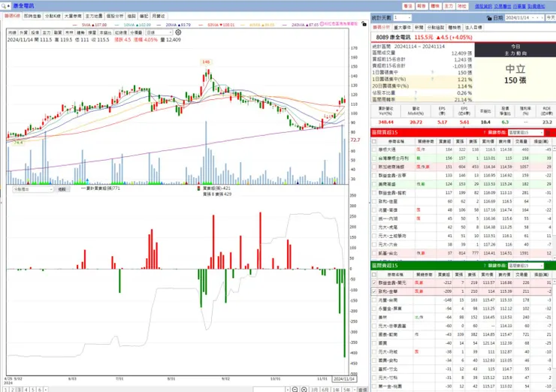Viewport: 556px width, 392px height.
Task: Open the 重大事件 tab in the right panel
Action: pyautogui.click(x=402, y=27)
